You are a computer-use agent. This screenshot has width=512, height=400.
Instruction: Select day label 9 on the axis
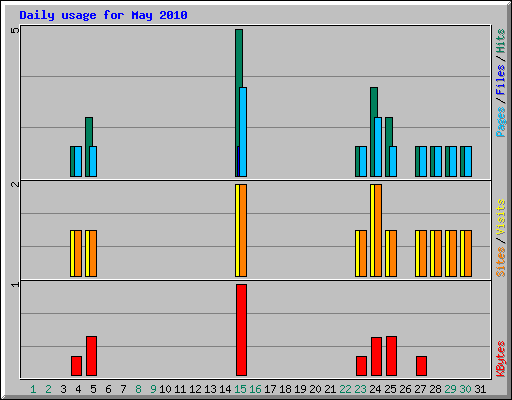pyautogui.click(x=153, y=389)
